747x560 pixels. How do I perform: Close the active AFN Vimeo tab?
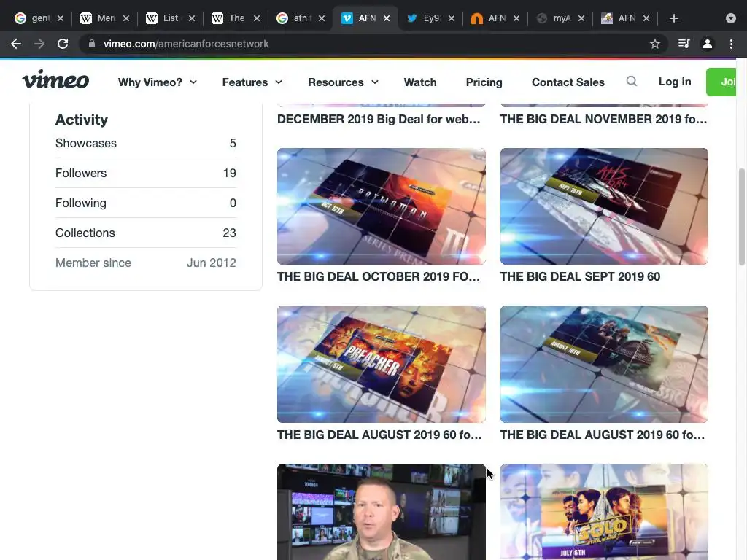pyautogui.click(x=387, y=18)
